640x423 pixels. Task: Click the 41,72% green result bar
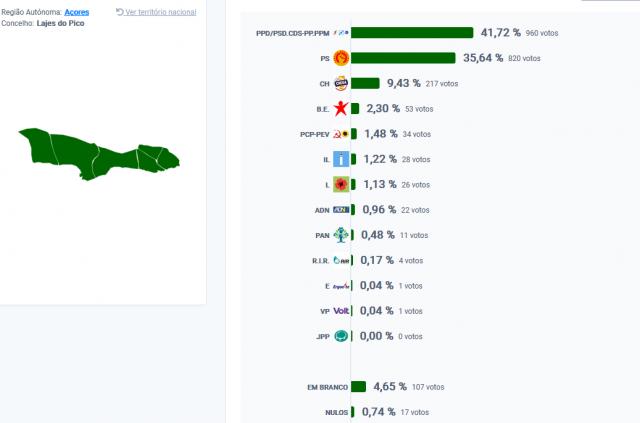412,33
